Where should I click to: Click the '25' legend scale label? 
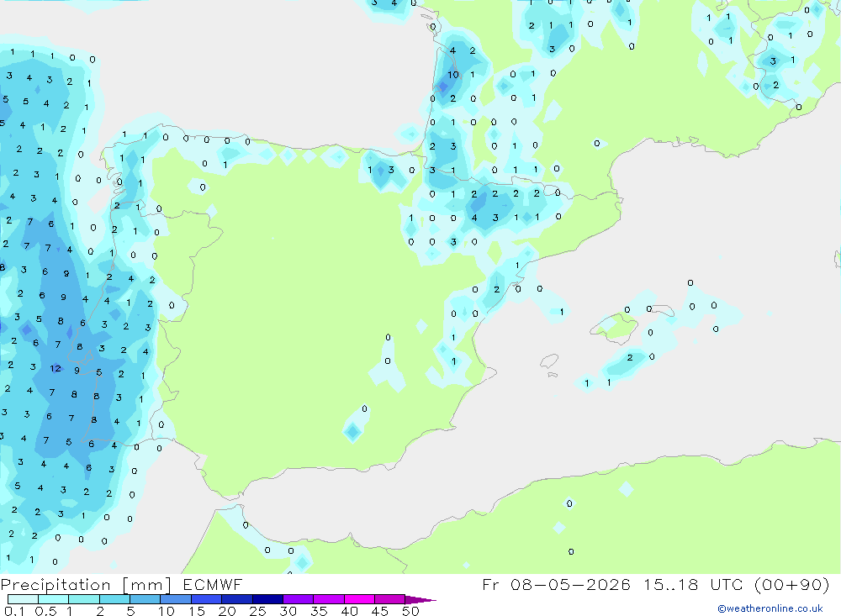[257, 611]
